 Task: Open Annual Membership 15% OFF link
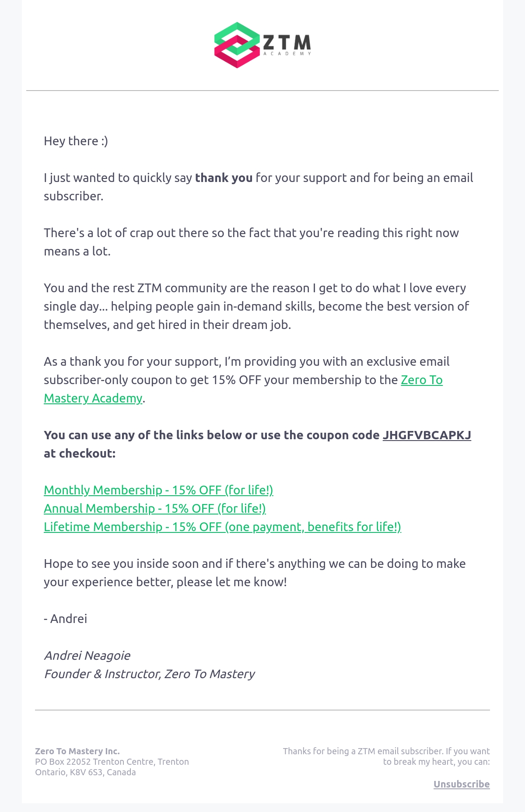[155, 508]
